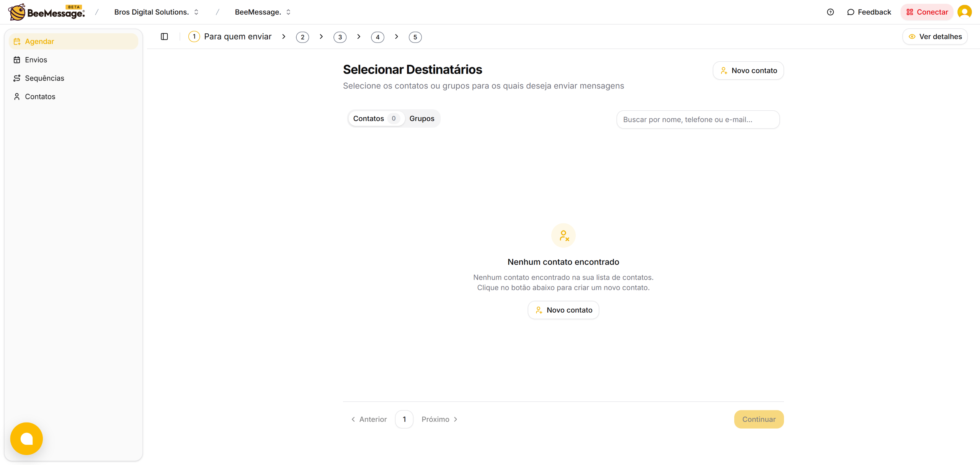Click the Conectar QR button
980x465 pixels.
927,12
